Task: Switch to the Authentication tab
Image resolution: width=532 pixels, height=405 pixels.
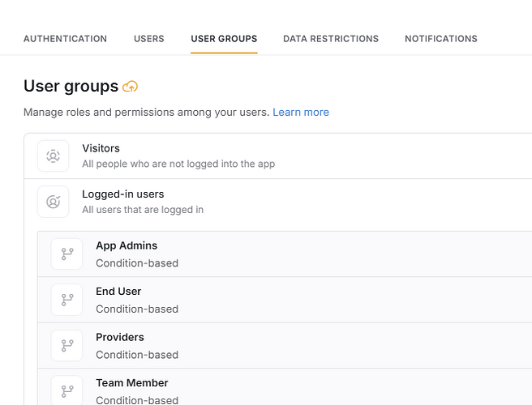Action: tap(65, 39)
